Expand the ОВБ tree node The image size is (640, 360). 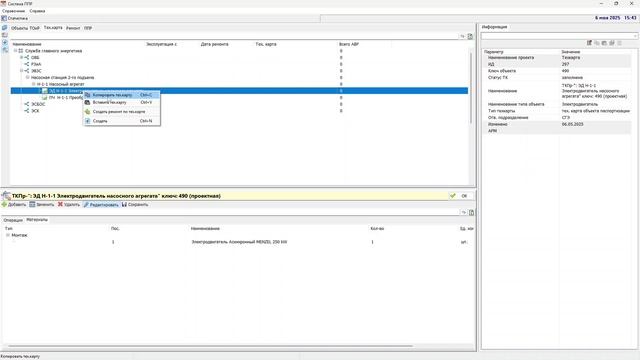tap(22, 58)
